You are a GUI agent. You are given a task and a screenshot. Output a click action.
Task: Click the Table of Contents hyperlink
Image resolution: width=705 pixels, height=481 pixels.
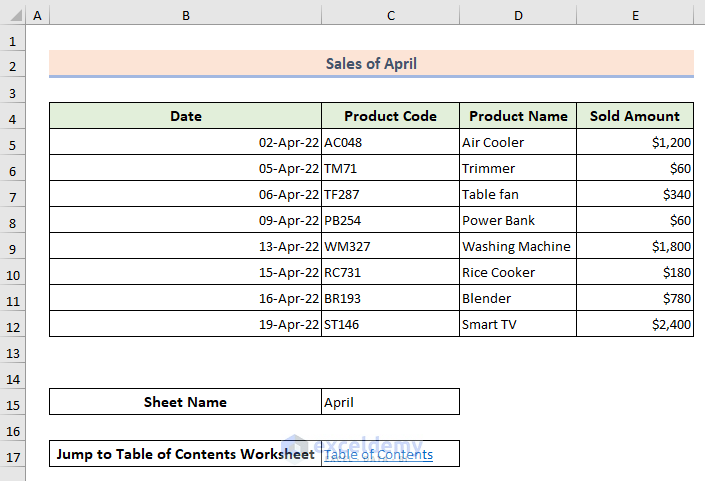click(x=378, y=455)
